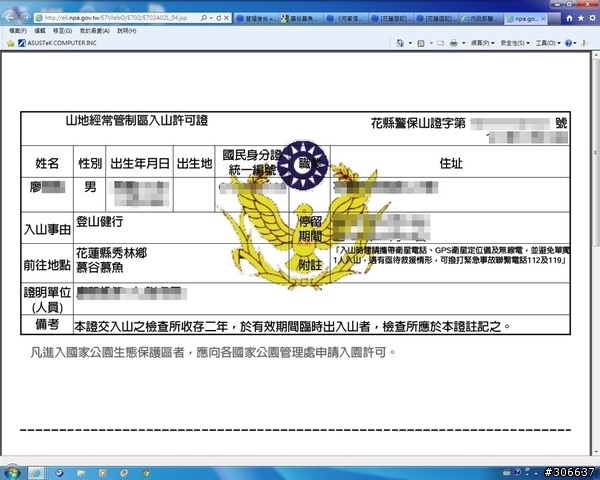Open the 檔案(F) menu
Viewport: 600px width, 480px height.
click(18, 31)
